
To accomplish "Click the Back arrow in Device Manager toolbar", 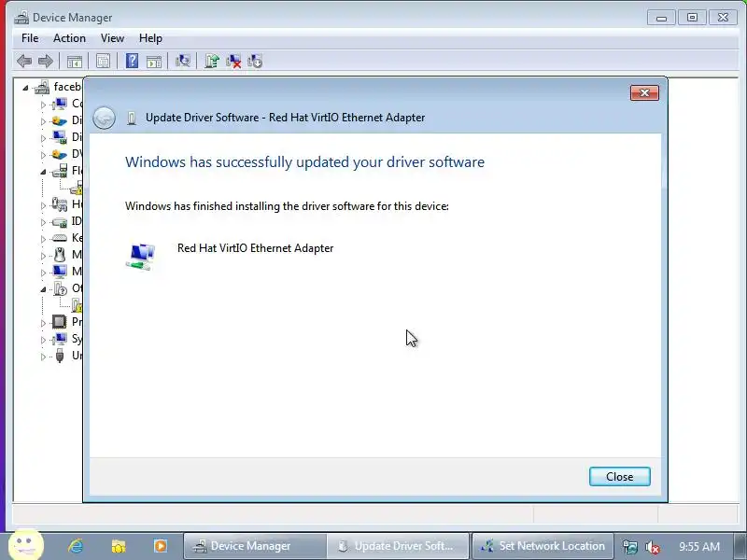I will click(x=24, y=61).
